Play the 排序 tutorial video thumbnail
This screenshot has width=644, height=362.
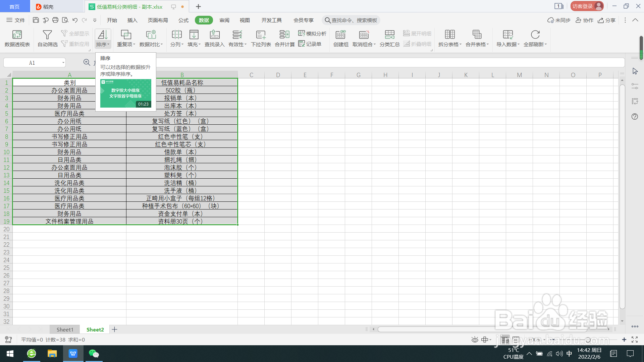[125, 93]
